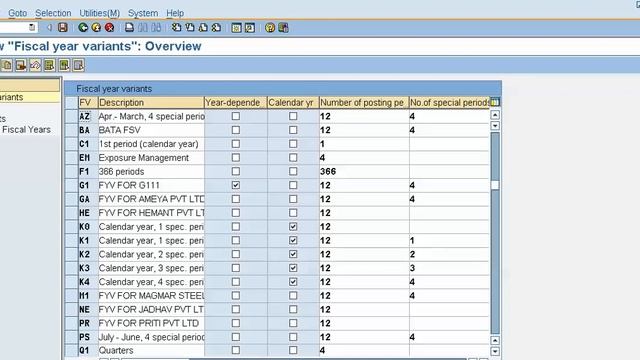Click the scroll-up arrow above the scrollbar

pos(495,115)
